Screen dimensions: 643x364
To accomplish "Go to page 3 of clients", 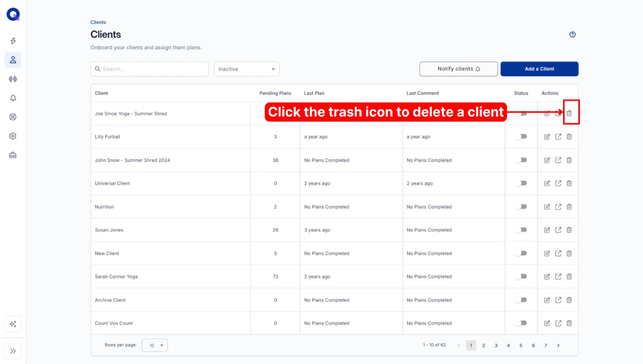I will point(496,346).
